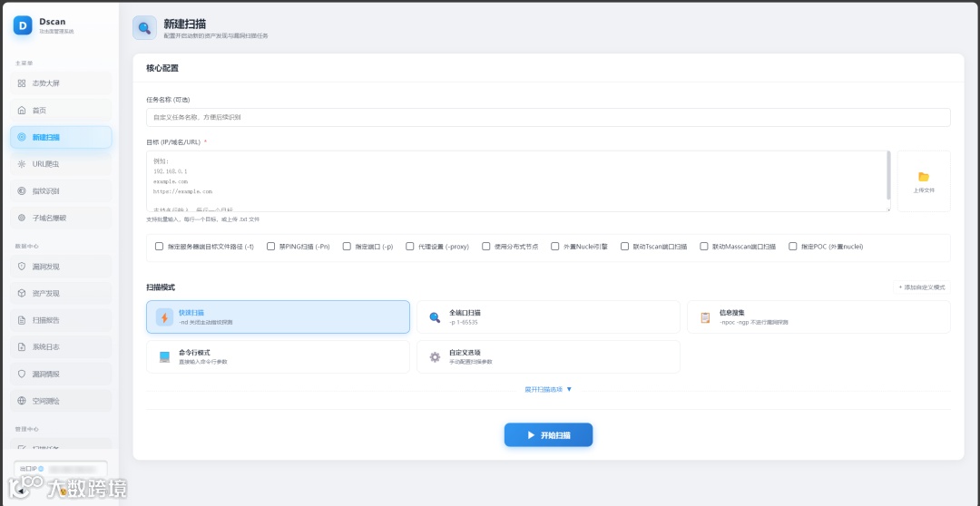Click the target textarea scrollbar
980x506 pixels.
[888, 176]
